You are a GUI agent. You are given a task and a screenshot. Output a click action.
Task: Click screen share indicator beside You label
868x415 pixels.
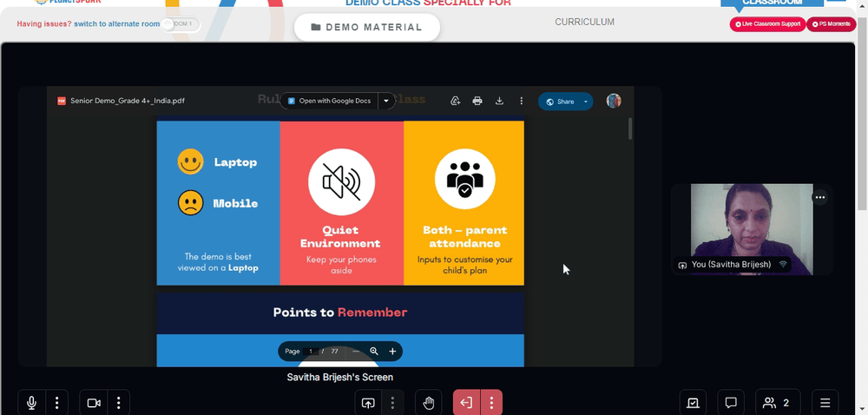click(x=682, y=265)
